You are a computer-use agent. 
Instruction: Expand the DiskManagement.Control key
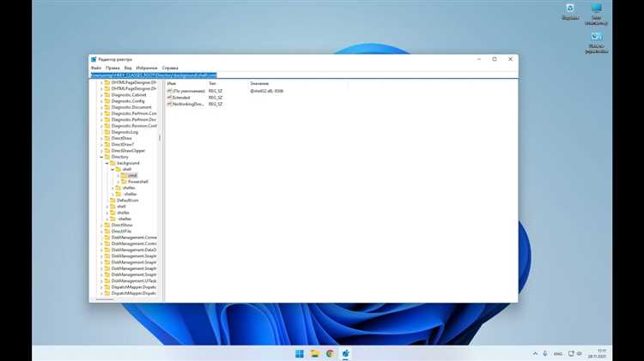(x=101, y=244)
